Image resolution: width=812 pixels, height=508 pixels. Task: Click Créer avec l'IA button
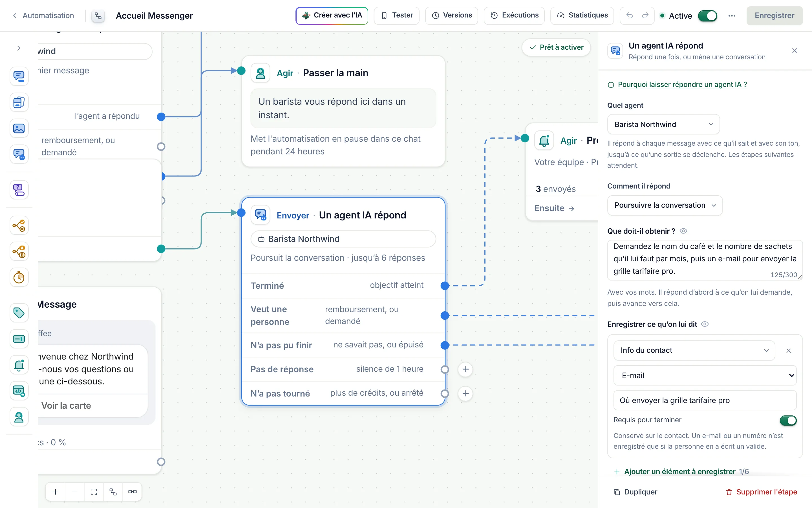coord(332,16)
